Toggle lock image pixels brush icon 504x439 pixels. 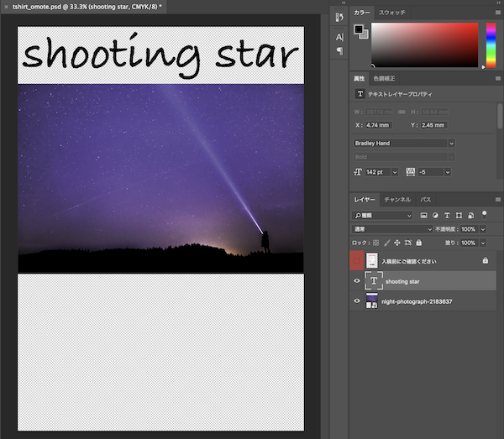[x=387, y=243]
